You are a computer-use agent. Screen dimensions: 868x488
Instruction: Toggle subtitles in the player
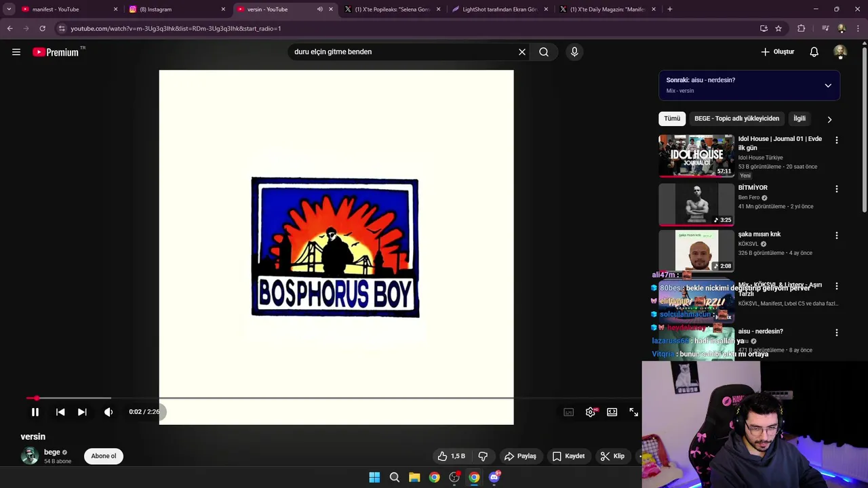[569, 412]
